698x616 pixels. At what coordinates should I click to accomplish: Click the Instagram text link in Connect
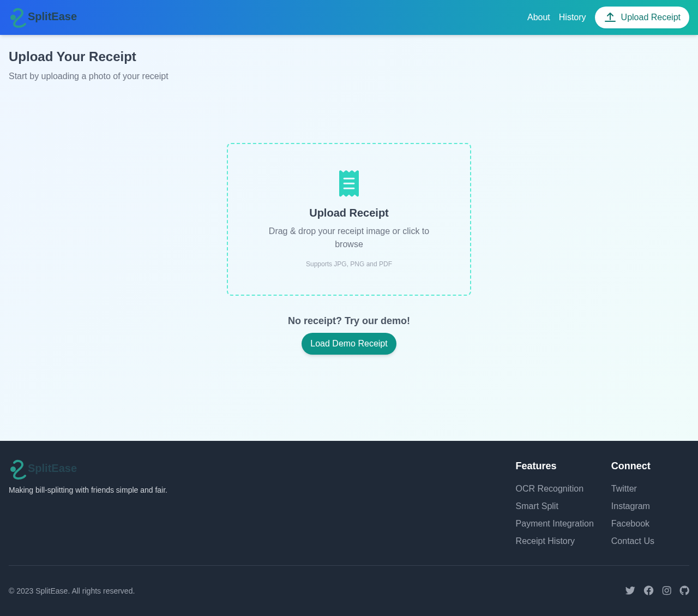point(630,506)
